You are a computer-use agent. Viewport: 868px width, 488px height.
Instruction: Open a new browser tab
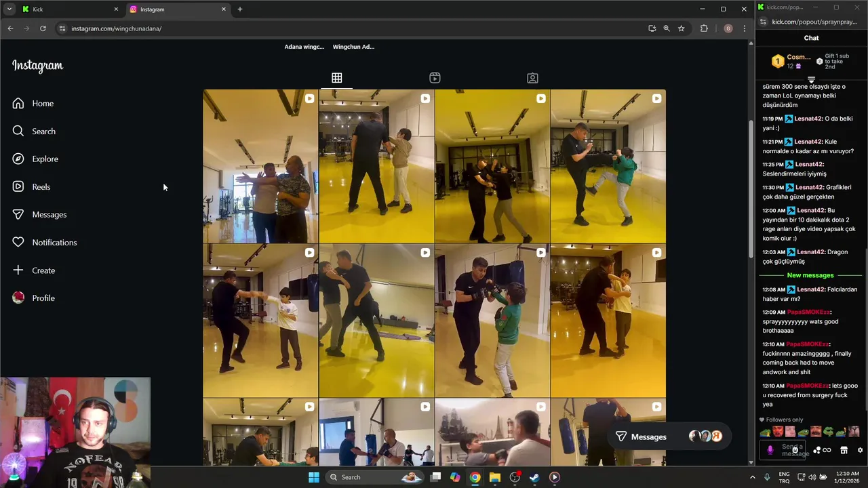coord(239,9)
